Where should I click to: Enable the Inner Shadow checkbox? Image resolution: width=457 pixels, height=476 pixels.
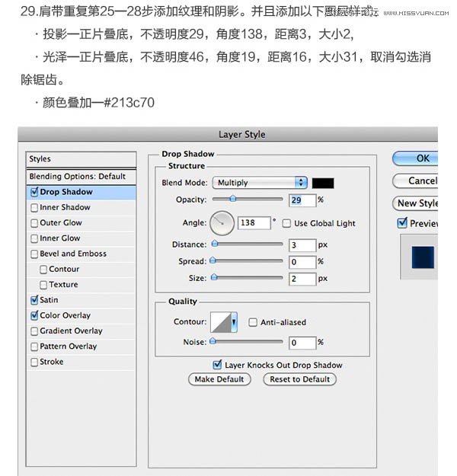pyautogui.click(x=34, y=208)
